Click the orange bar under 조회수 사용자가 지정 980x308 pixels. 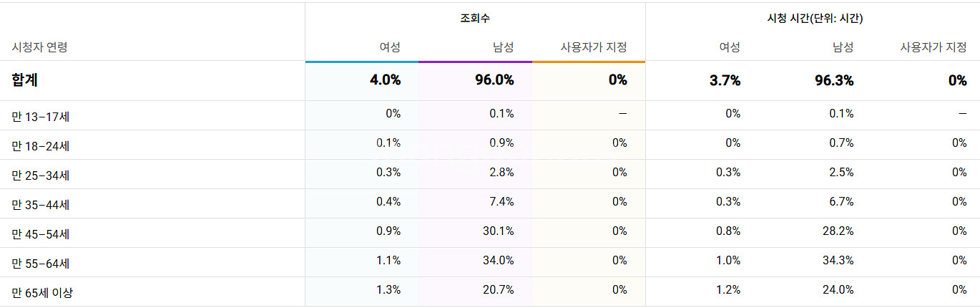[588, 62]
